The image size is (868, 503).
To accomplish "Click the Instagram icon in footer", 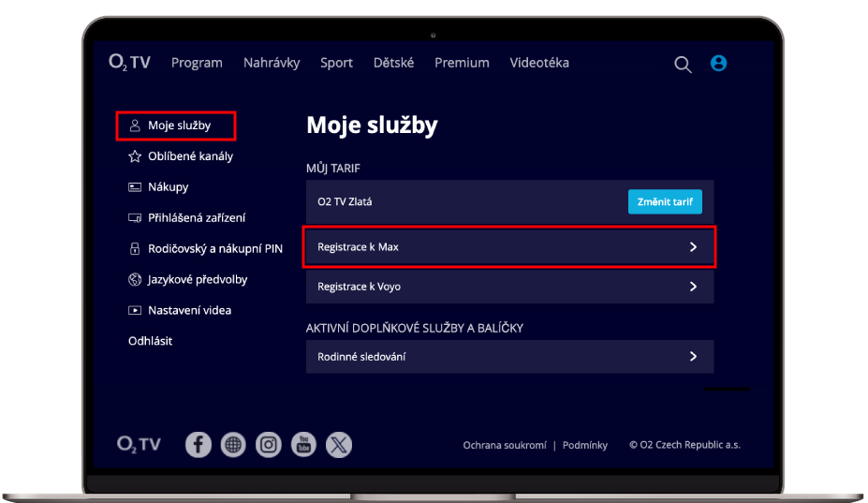I will pos(269,445).
